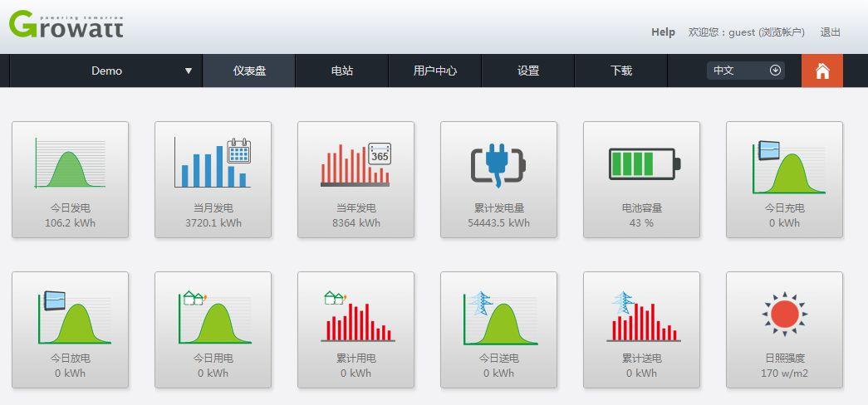Open total consumption red bar icon 累计用电

tap(358, 316)
